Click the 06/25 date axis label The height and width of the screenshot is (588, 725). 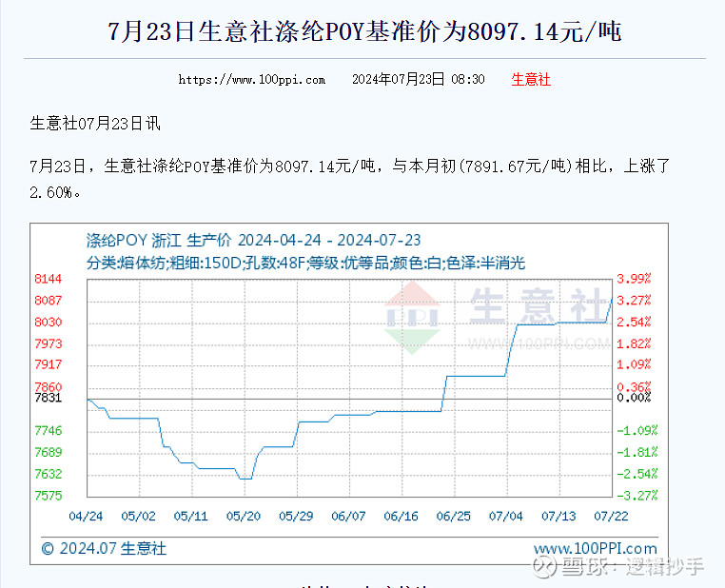[454, 516]
